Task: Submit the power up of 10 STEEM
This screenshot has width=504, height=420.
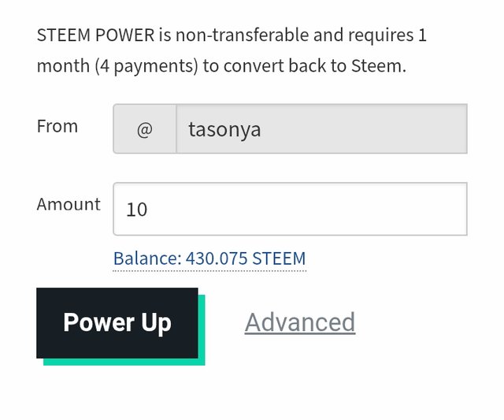Action: [x=117, y=323]
